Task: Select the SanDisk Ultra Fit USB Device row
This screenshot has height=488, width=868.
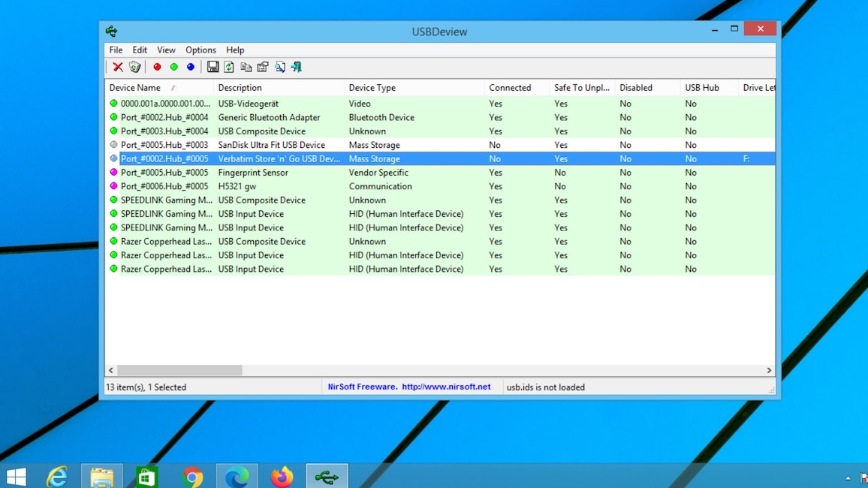Action: coord(271,145)
